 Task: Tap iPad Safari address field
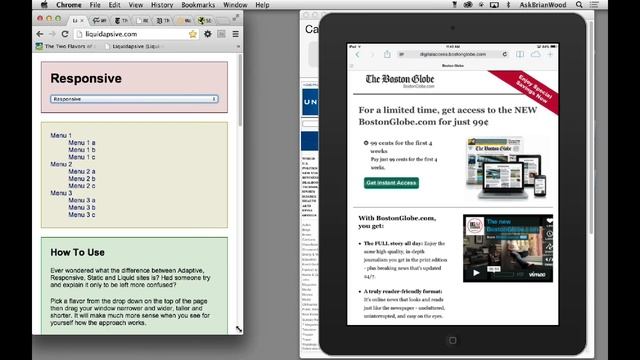point(453,54)
